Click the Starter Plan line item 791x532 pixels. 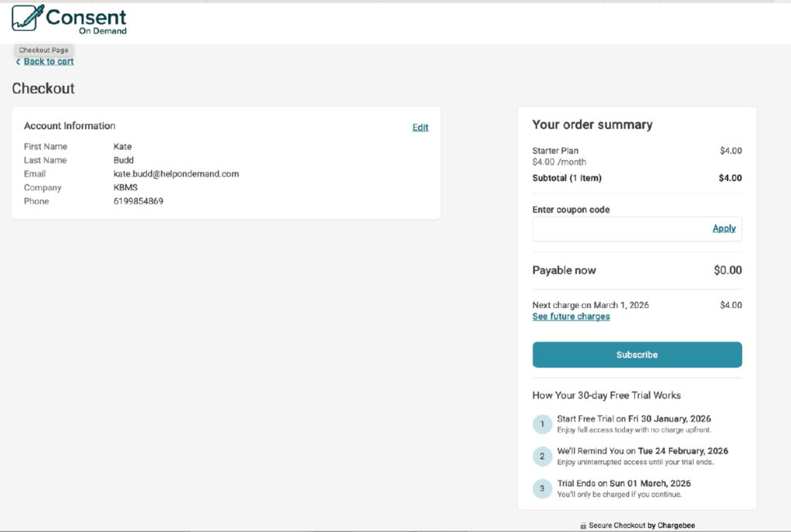click(x=555, y=151)
